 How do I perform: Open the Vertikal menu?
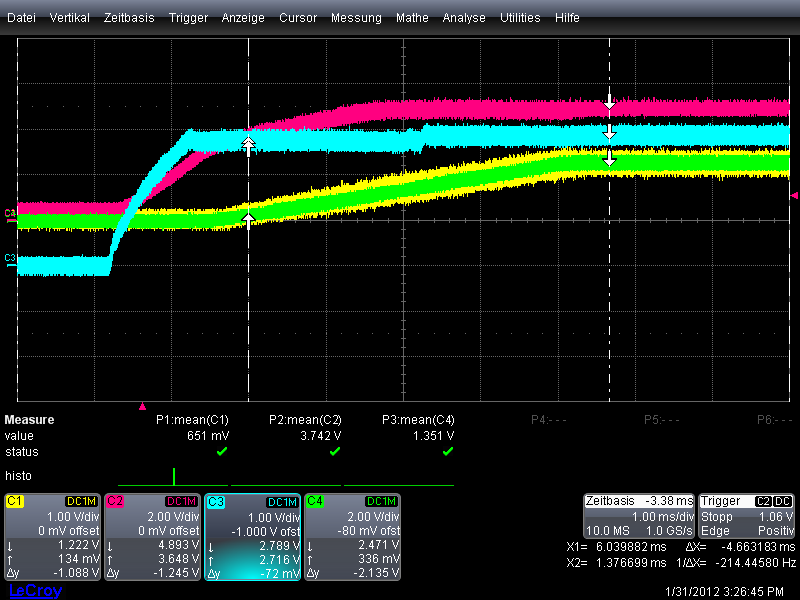pos(70,18)
